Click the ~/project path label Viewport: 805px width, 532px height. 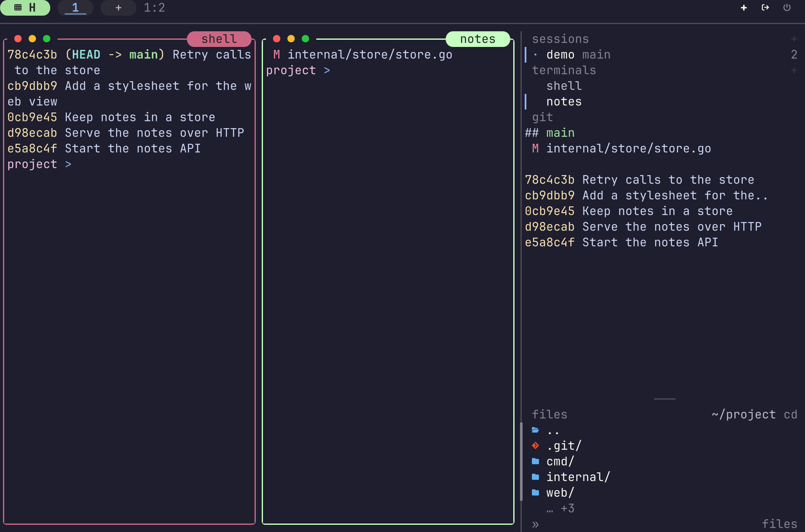tap(744, 414)
